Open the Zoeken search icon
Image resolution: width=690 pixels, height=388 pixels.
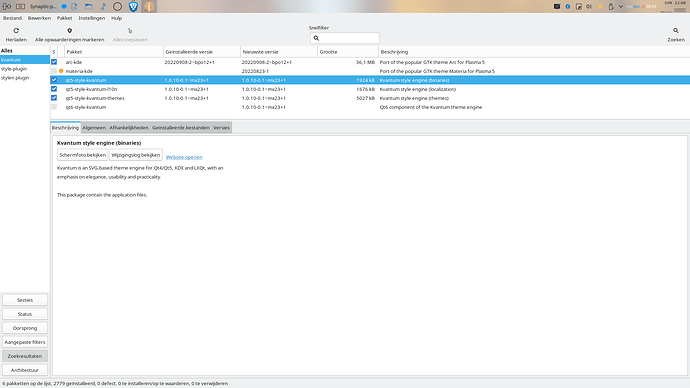tap(675, 30)
